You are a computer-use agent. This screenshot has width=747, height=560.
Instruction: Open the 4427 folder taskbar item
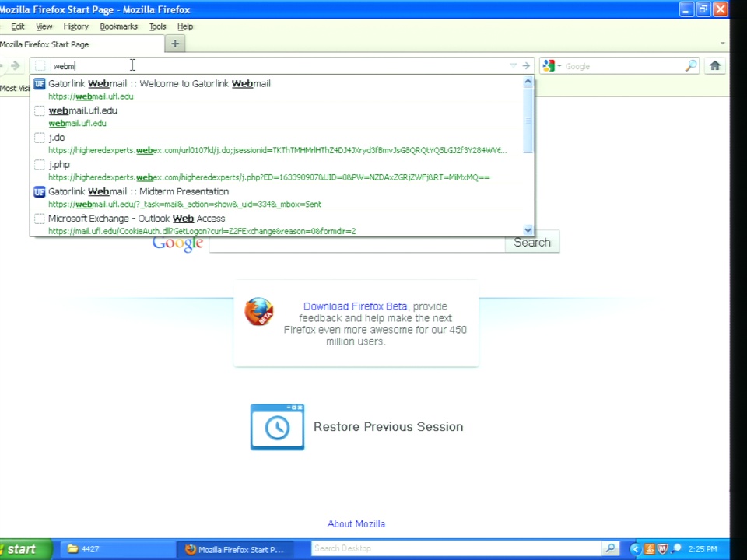click(117, 549)
